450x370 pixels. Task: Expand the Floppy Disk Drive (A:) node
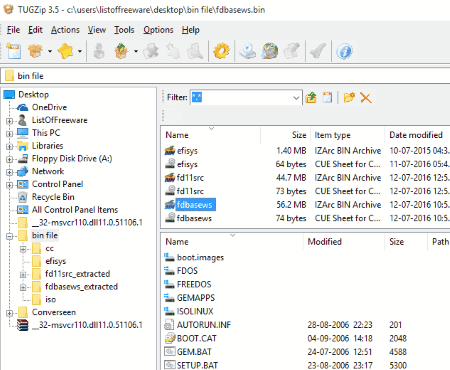(x=9, y=159)
